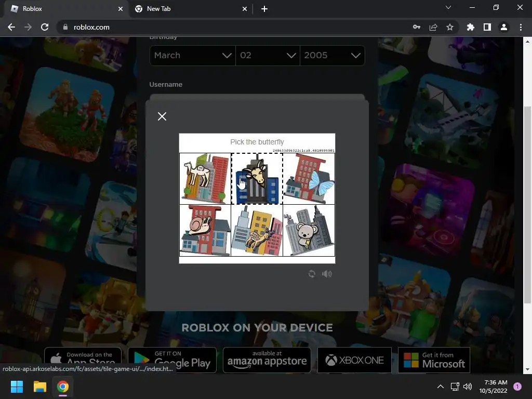The width and height of the screenshot is (532, 399).
Task: Open the Get it from Microsoft link
Action: pos(434,360)
